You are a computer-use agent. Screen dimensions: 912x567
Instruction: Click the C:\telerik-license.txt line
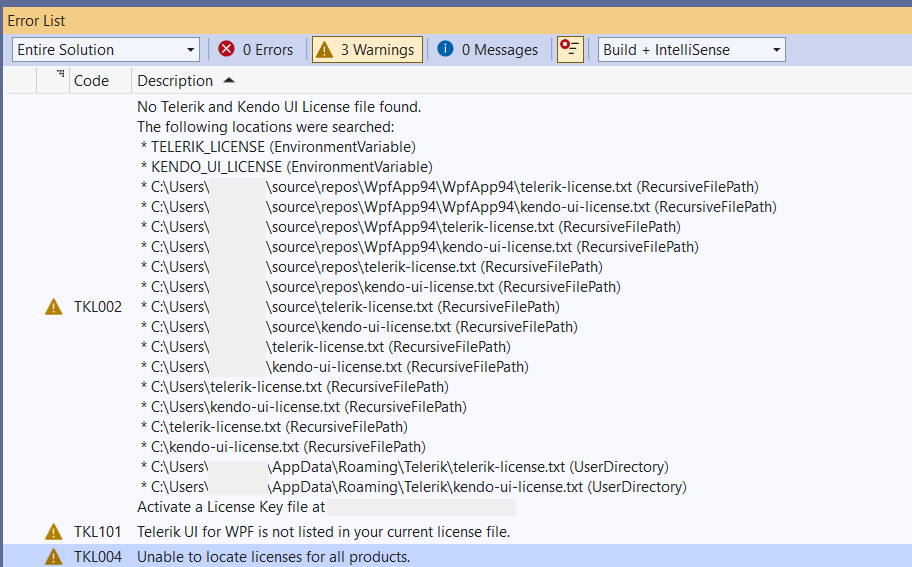274,427
